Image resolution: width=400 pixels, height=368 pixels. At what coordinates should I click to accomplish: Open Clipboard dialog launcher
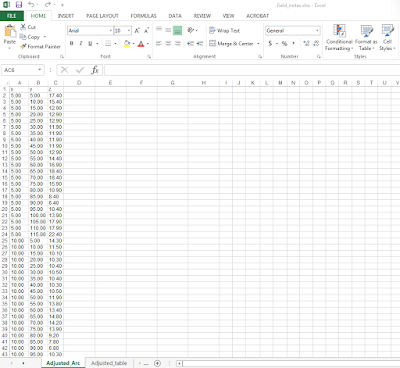[x=61, y=57]
